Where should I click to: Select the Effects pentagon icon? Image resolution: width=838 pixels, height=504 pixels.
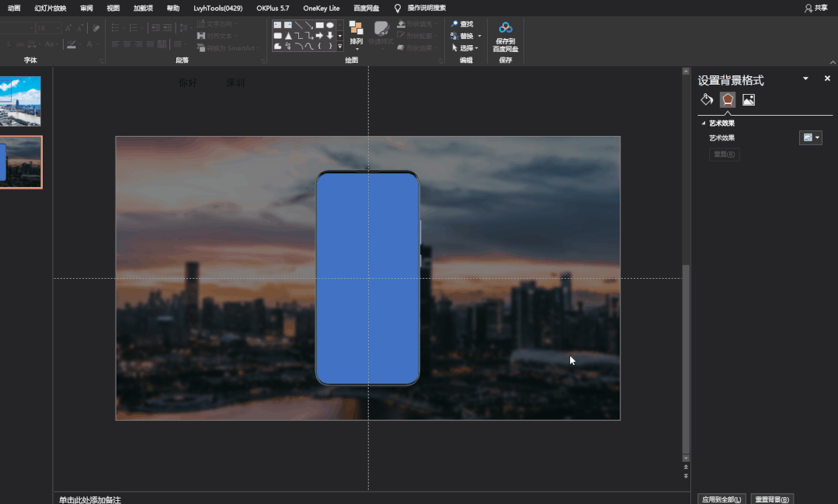coord(728,99)
